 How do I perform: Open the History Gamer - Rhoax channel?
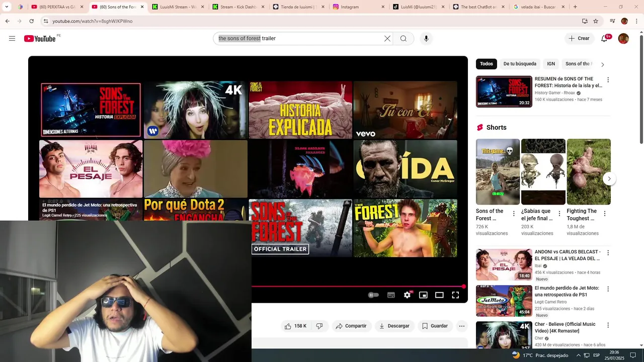(x=554, y=93)
